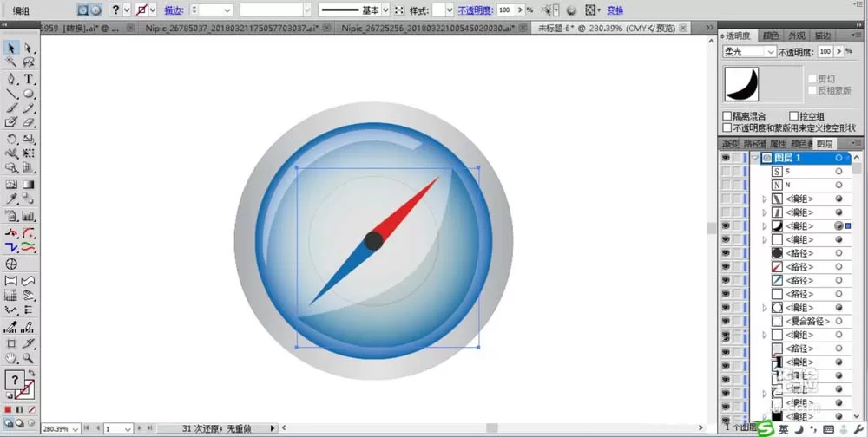This screenshot has width=868, height=437.
Task: Choose the Column Graph tool
Action: (29, 216)
